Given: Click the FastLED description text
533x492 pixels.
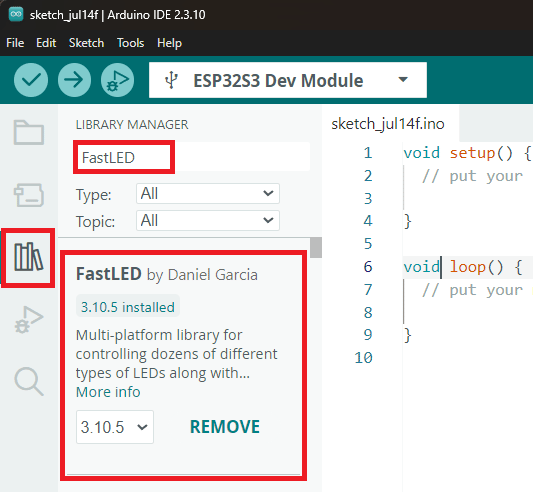Looking at the screenshot, I should 176,354.
